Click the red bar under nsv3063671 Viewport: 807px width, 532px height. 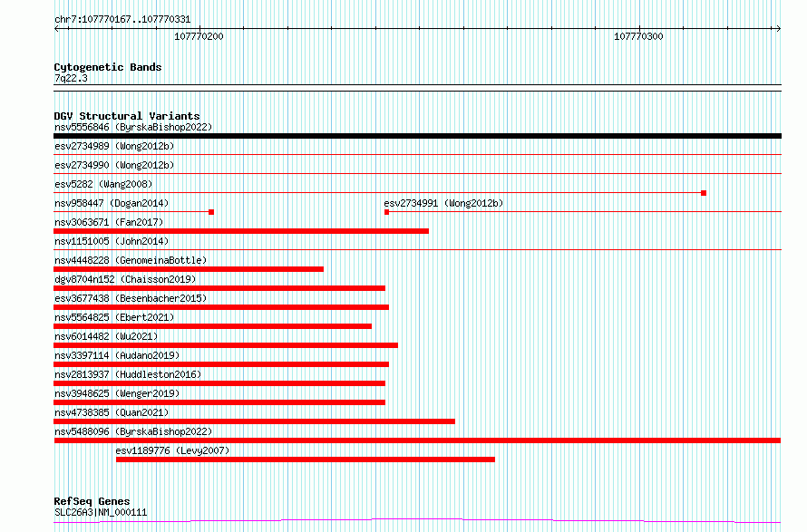click(x=241, y=231)
